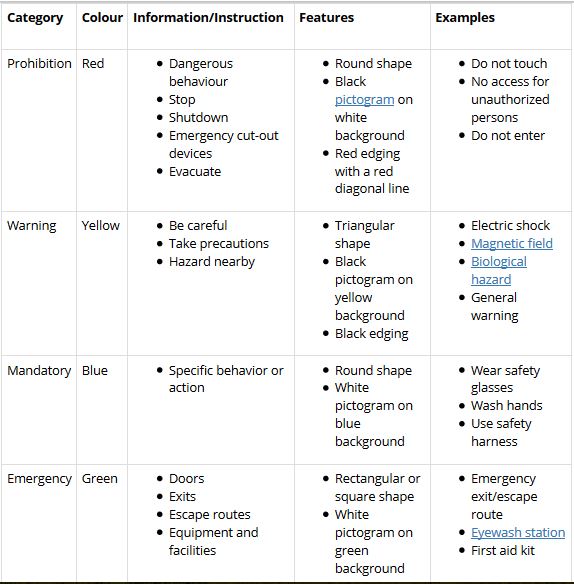Click the 'Escape routes' list item
The image size is (574, 584).
209,515
